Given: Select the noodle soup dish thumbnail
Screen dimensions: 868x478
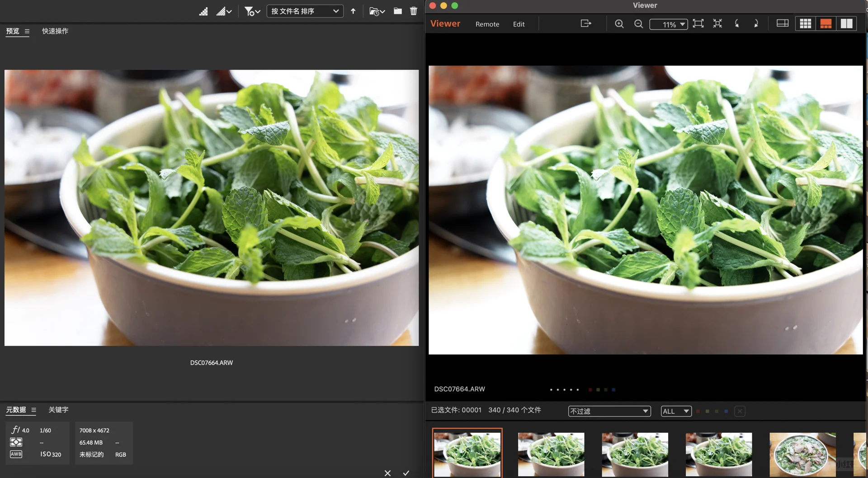Looking at the screenshot, I should point(802,454).
